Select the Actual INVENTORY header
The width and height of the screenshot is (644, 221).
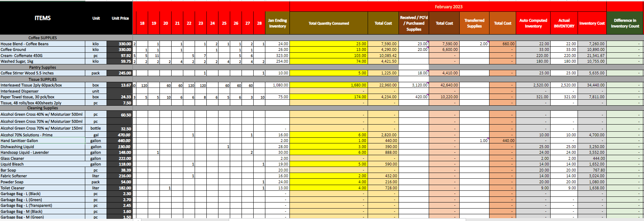(564, 23)
